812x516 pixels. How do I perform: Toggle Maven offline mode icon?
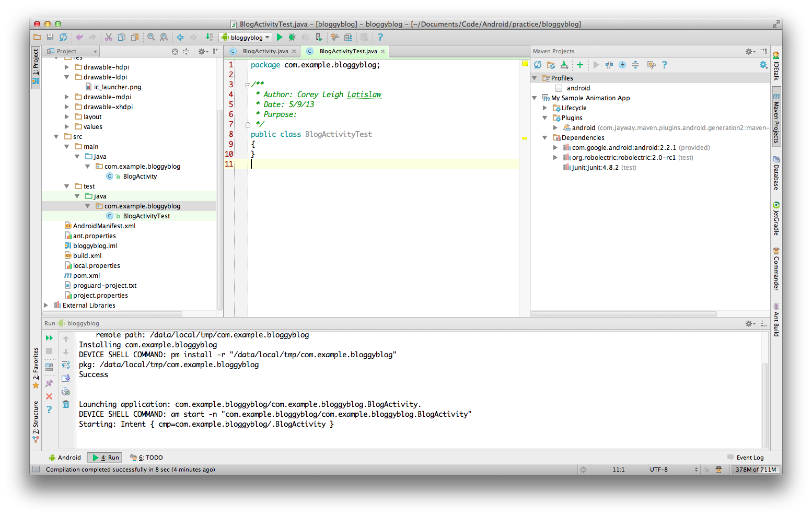609,65
